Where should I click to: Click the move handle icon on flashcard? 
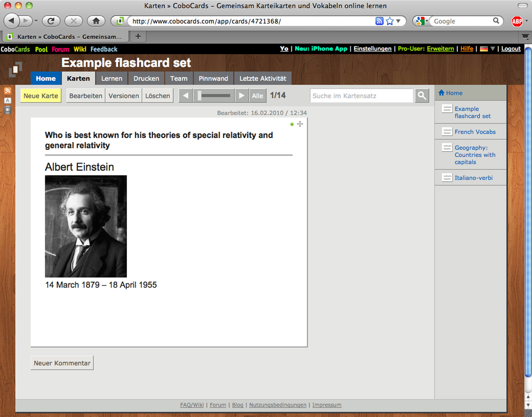[x=300, y=124]
